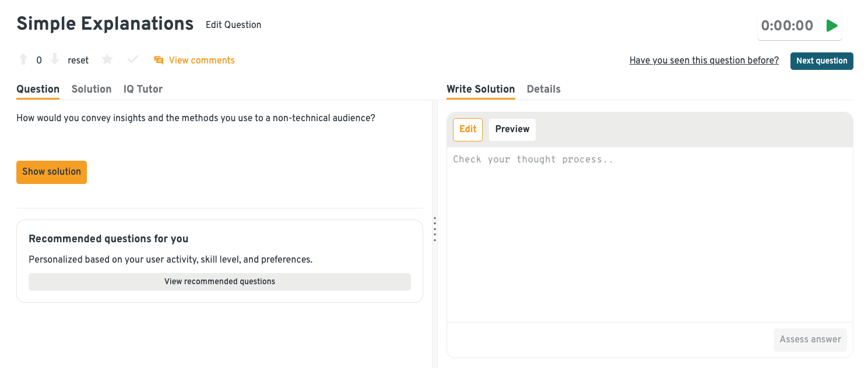This screenshot has height=368, width=868.
Task: Click into the solution text area
Action: pos(649,233)
